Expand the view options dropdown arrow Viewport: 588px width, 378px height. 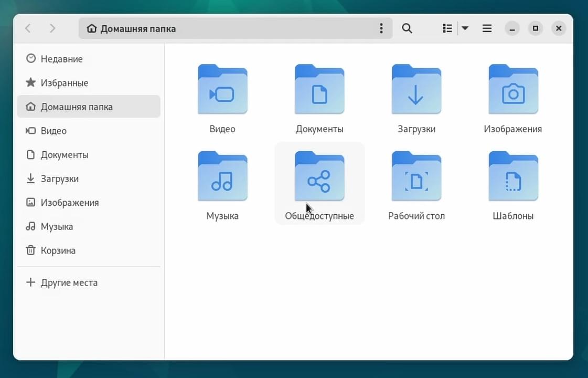(465, 28)
